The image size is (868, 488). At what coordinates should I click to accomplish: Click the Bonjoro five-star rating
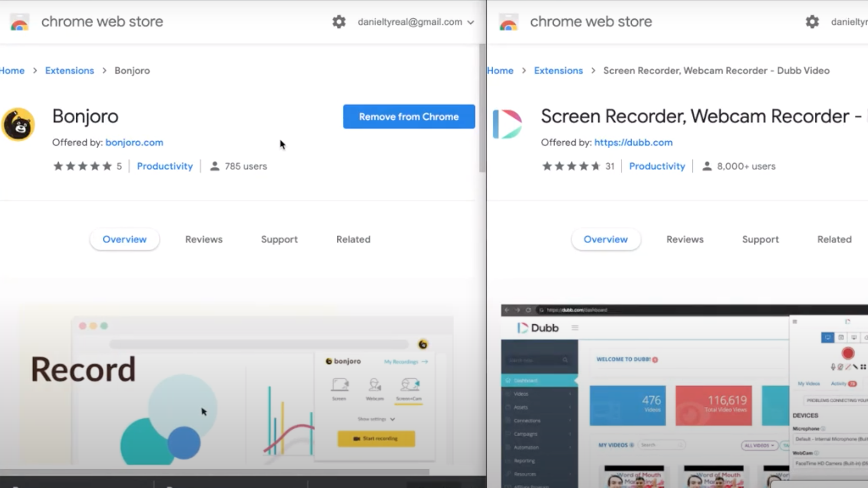point(82,166)
